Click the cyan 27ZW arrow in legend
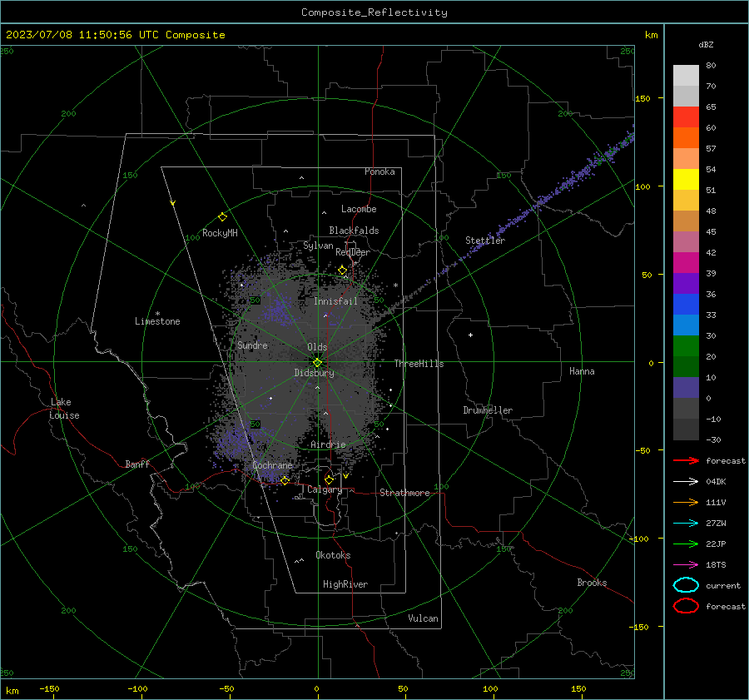Viewport: 749px width, 700px height. click(686, 523)
